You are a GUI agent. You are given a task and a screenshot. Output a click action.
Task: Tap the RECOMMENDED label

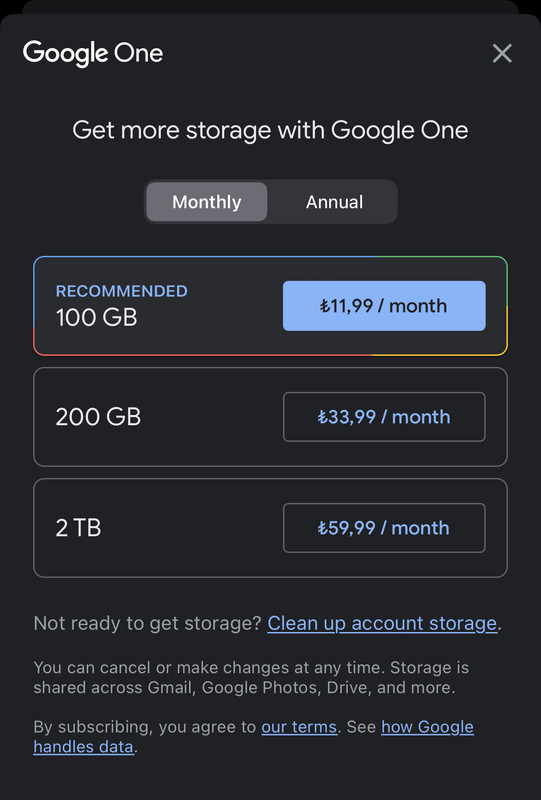[121, 291]
